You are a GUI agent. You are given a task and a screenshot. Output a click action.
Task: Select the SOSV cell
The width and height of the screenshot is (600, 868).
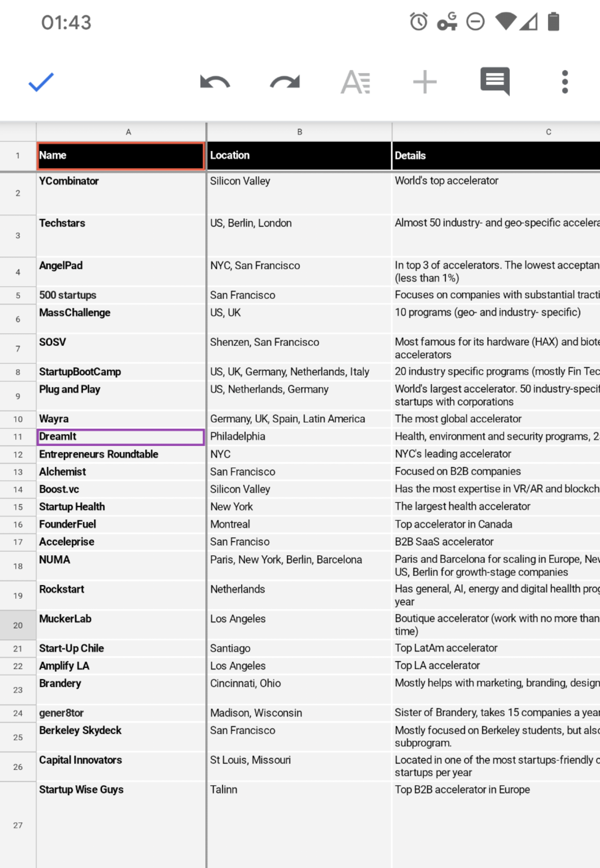tap(121, 348)
